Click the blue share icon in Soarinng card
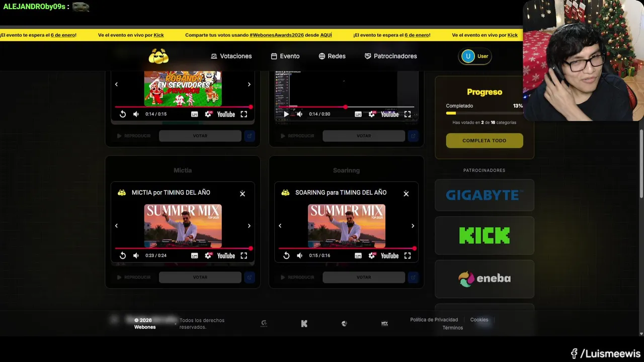 tap(413, 277)
